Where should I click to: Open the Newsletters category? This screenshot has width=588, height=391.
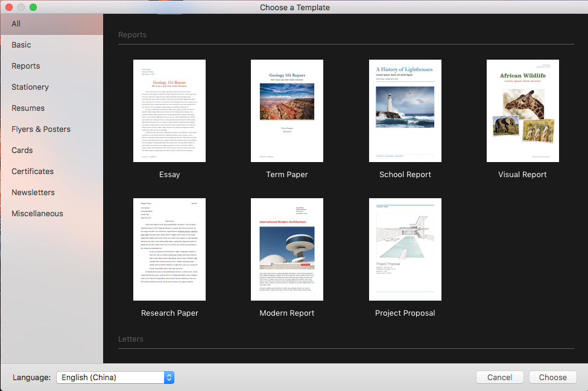33,193
